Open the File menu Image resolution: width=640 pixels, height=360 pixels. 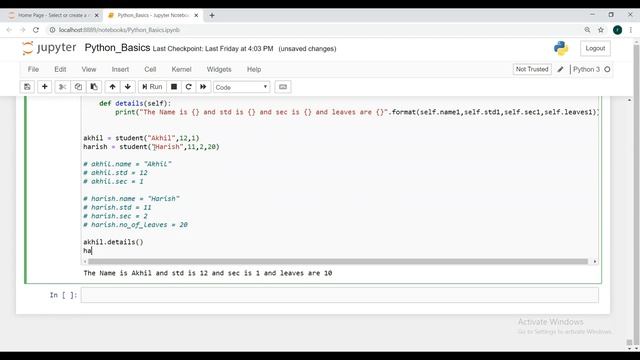click(x=33, y=69)
